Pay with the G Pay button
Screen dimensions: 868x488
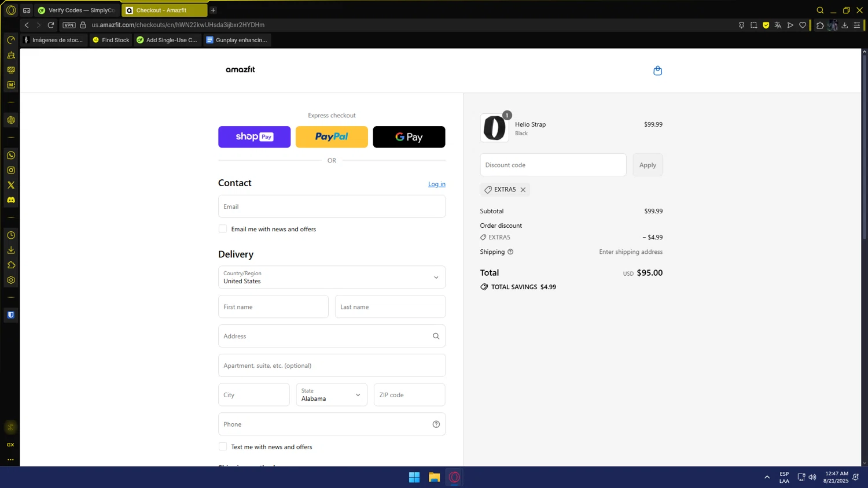tap(409, 137)
